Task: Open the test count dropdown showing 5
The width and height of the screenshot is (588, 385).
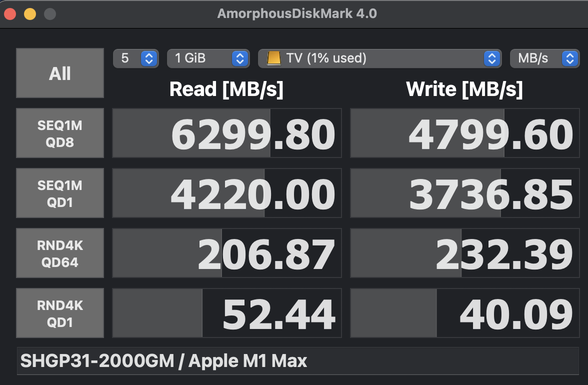Action: pyautogui.click(x=136, y=58)
